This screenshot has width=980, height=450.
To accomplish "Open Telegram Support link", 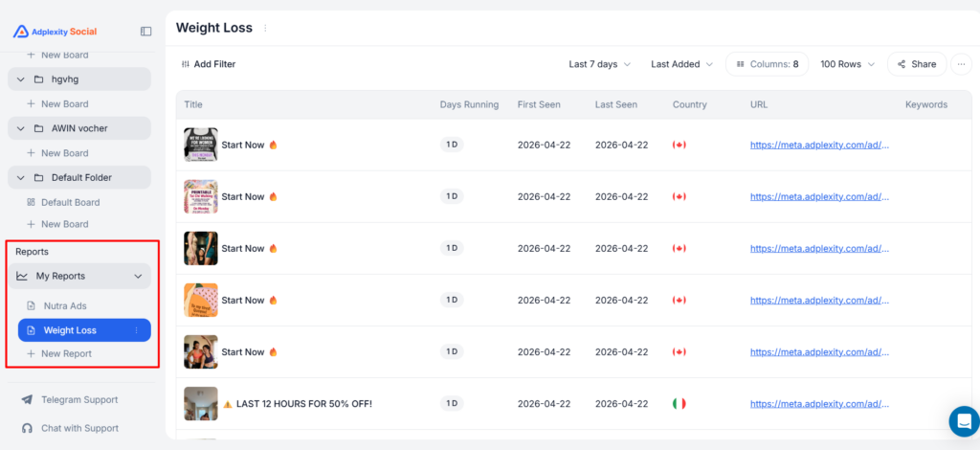I will click(79, 399).
